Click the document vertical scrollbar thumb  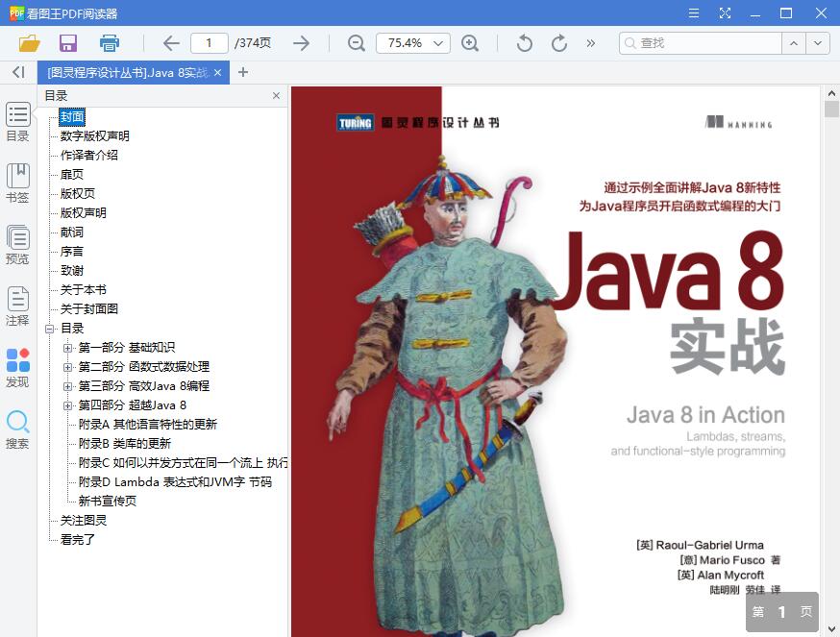pos(831,109)
